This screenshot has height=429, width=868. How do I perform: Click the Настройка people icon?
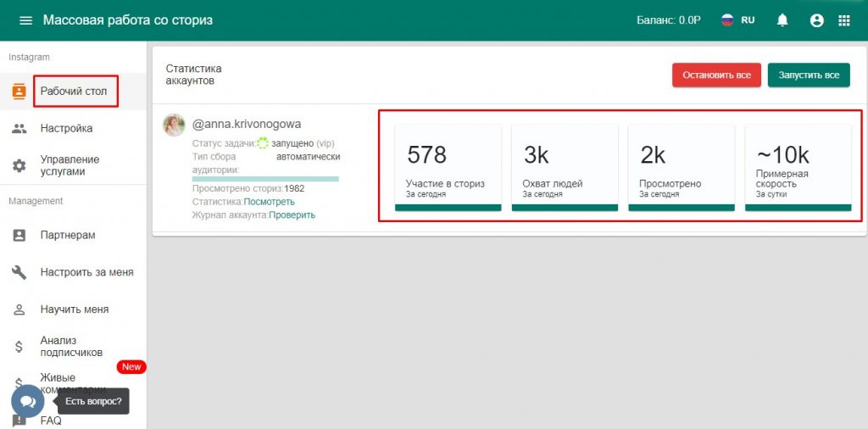coord(19,128)
